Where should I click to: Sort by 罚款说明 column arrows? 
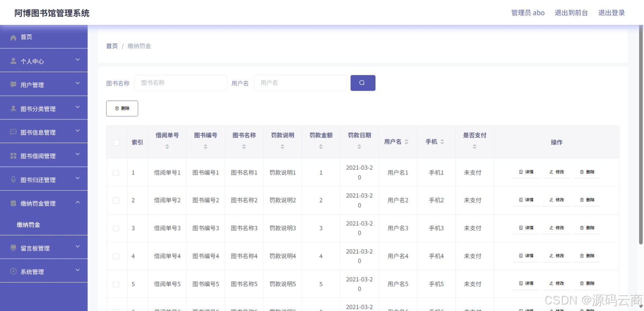(x=282, y=147)
